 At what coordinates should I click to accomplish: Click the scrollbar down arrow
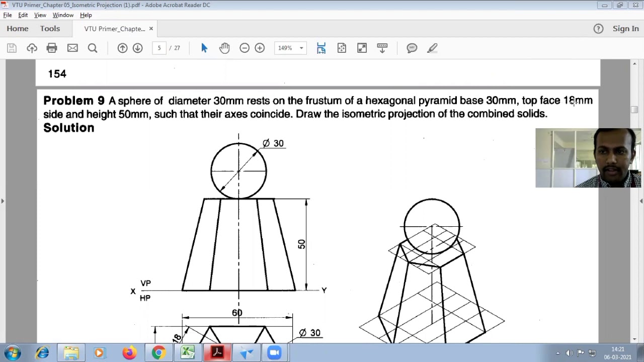coord(634,339)
